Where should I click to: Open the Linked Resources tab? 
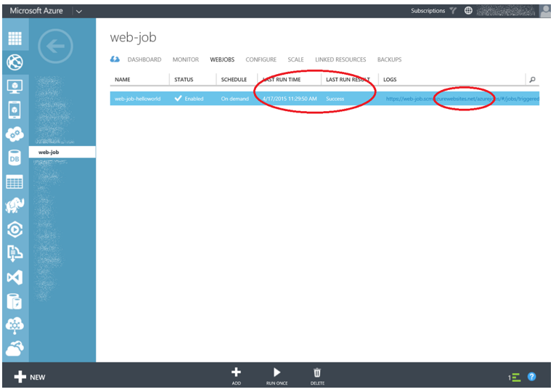click(340, 60)
